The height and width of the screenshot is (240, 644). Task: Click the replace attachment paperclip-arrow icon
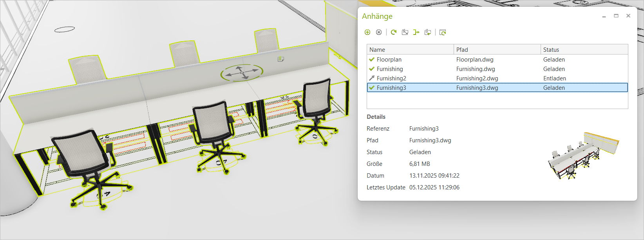pos(428,32)
